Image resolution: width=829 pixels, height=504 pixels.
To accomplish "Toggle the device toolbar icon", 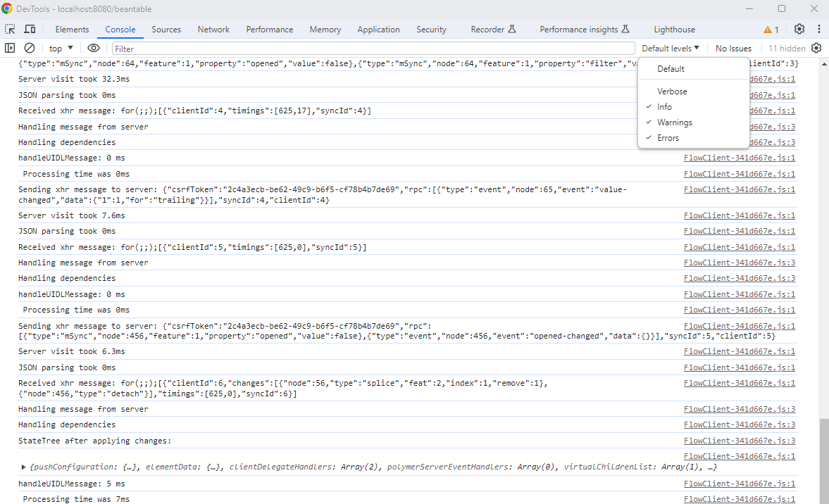I will coord(30,30).
